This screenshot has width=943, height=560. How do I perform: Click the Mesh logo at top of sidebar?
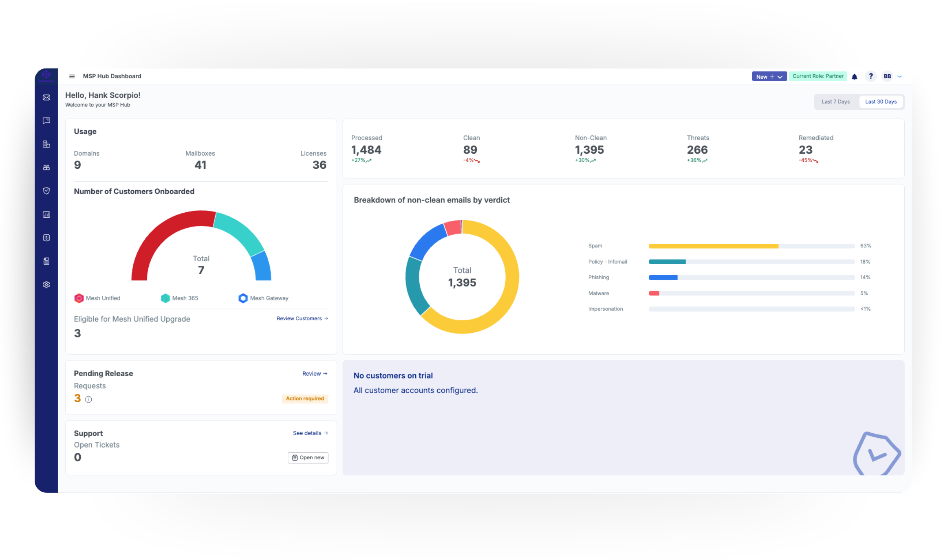click(x=46, y=76)
